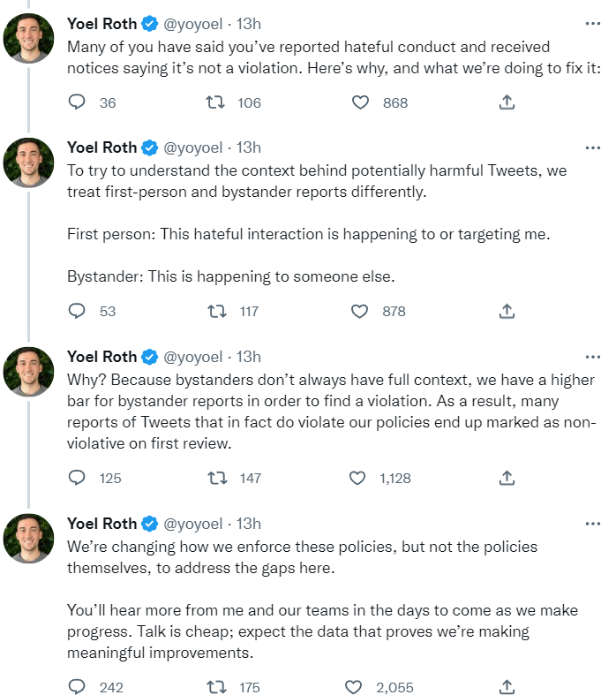616x695 pixels.
Task: Open more options on the first tweet
Action: [592, 24]
